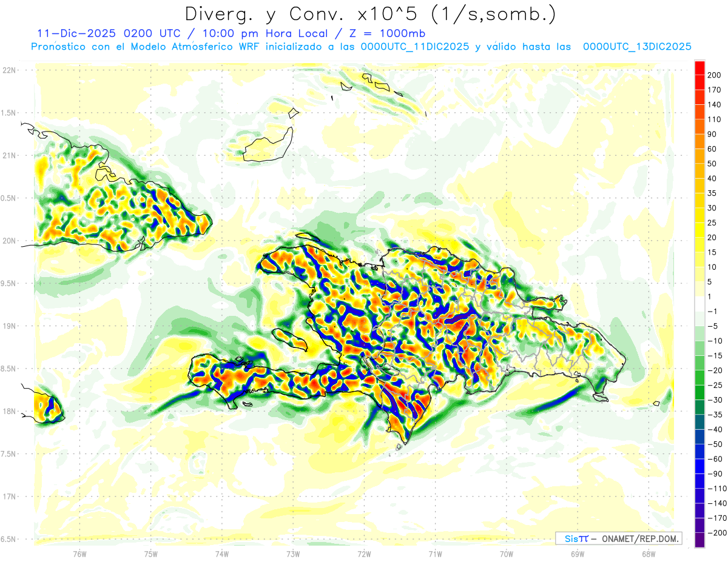Select the latitude label "20N"
This screenshot has width=728, height=562.
(x=9, y=241)
